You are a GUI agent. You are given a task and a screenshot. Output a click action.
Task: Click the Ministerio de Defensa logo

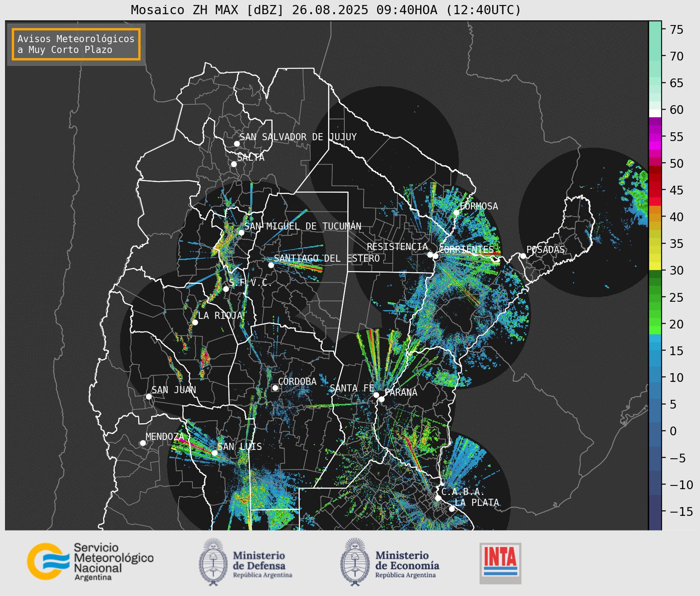pyautogui.click(x=245, y=562)
